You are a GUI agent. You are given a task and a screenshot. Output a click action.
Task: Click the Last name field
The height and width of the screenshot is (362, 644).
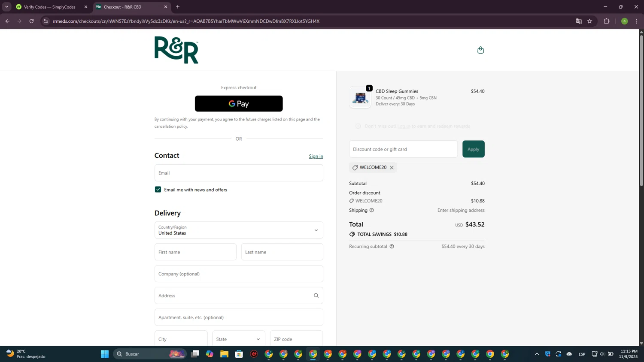point(282,252)
